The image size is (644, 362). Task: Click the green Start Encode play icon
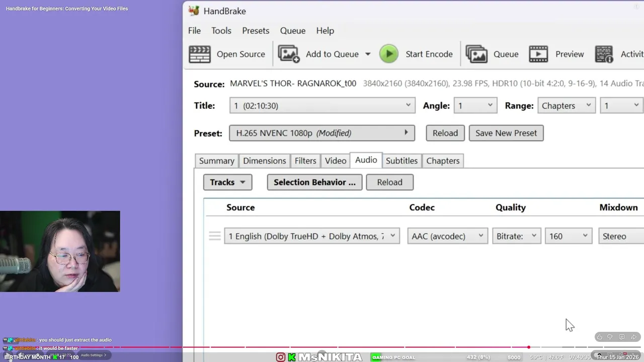389,54
